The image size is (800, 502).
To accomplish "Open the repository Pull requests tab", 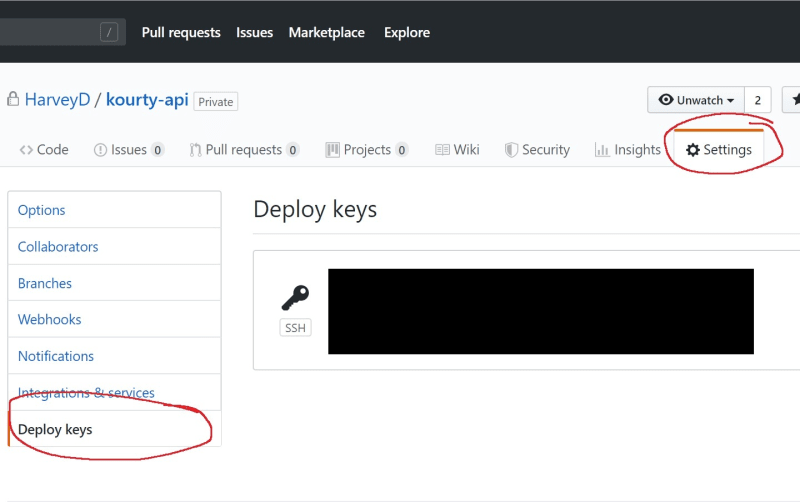I will (x=244, y=149).
